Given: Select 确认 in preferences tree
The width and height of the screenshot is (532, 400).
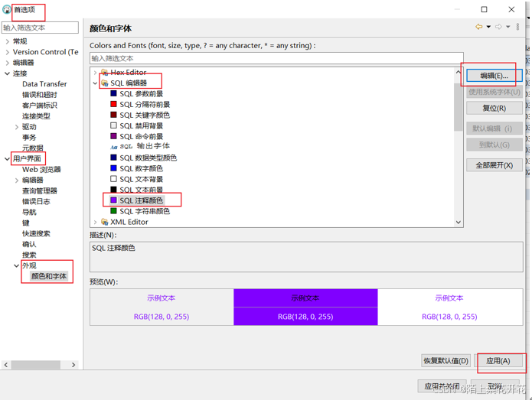Looking at the screenshot, I should (x=29, y=245).
